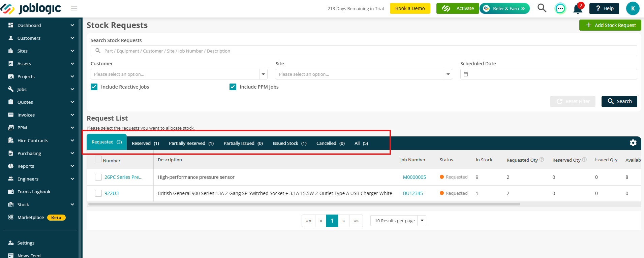This screenshot has width=644, height=258.
Task: Open job number M0000005 link
Action: click(414, 177)
